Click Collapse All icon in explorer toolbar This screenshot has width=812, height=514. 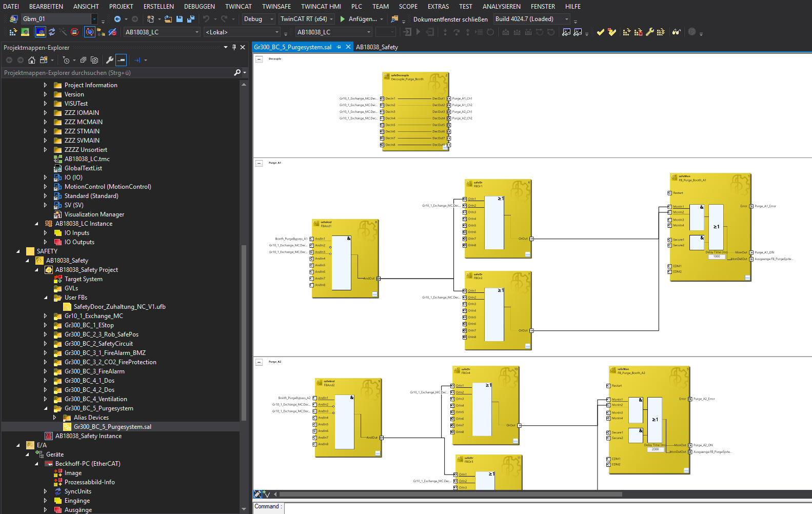point(83,60)
